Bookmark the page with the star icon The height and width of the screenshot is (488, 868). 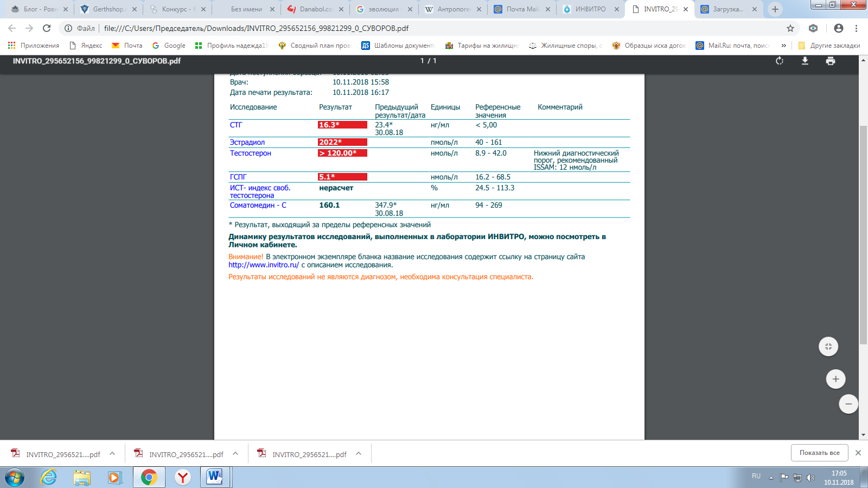(790, 28)
